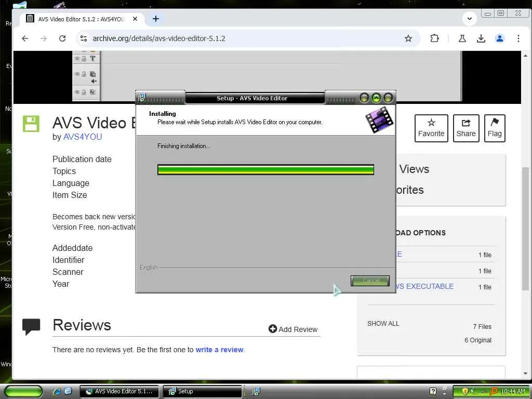The image size is (532, 399).
Task: Open the browser profile avatar
Action: tap(499, 38)
